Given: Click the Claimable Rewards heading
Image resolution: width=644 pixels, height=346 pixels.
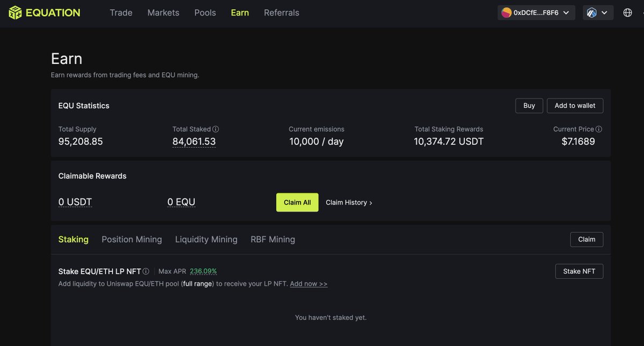Looking at the screenshot, I should [x=92, y=176].
